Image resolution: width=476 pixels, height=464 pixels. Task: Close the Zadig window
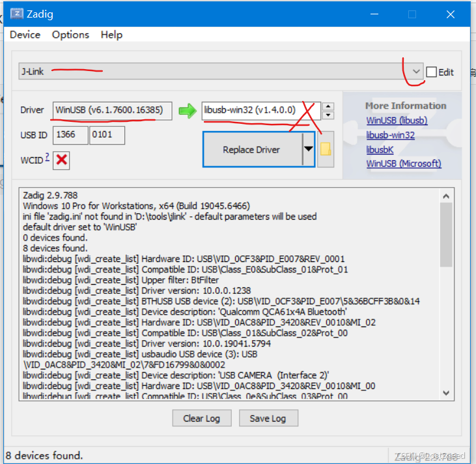[x=451, y=14]
